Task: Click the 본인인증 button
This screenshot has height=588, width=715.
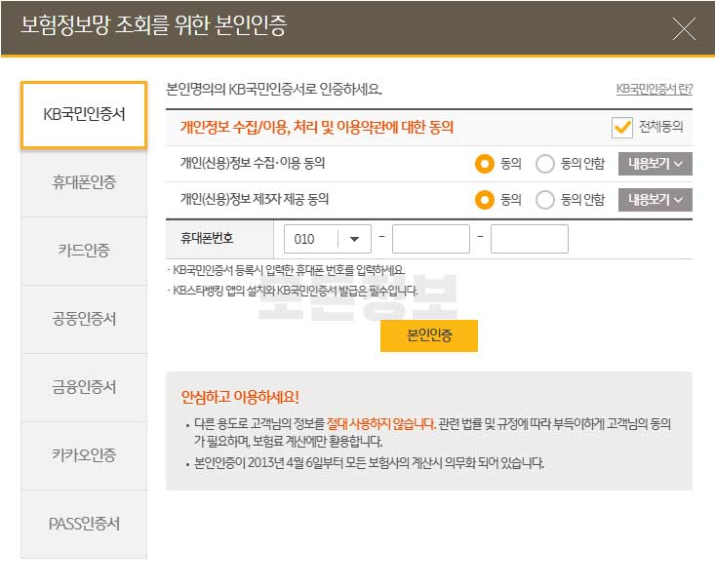Action: coord(429,336)
